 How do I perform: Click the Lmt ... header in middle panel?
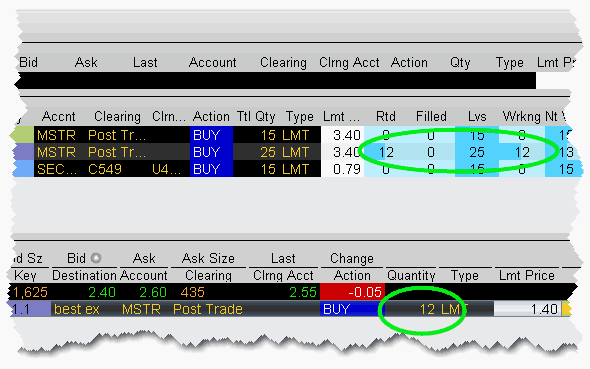pyautogui.click(x=341, y=117)
